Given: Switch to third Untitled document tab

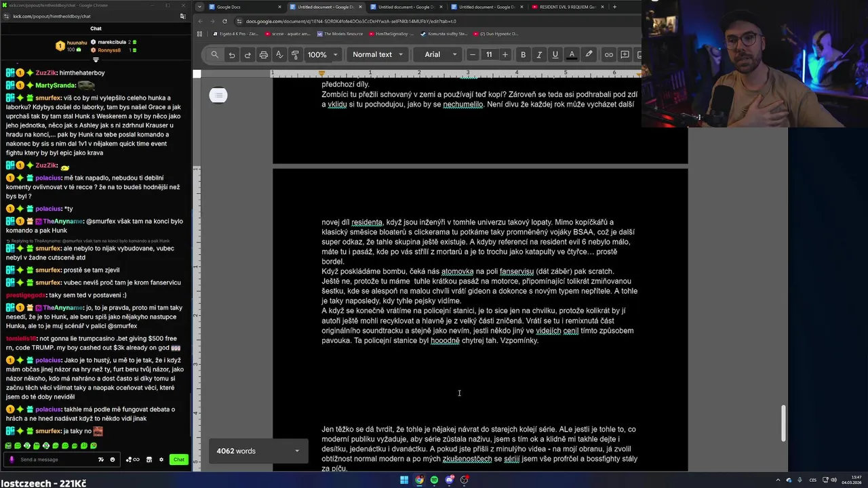Looking at the screenshot, I should (406, 7).
